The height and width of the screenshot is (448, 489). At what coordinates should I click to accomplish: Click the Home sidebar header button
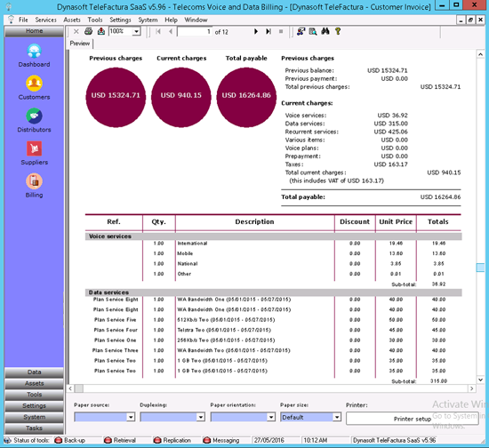pyautogui.click(x=34, y=31)
